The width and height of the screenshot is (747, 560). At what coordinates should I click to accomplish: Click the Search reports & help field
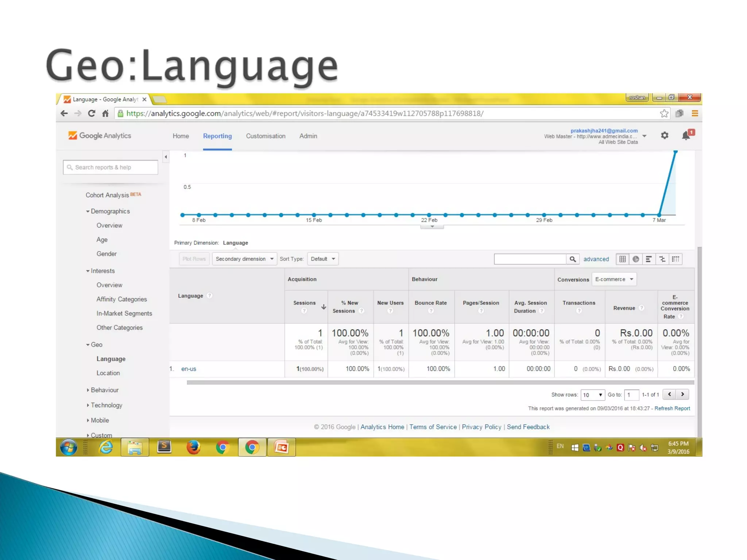(x=111, y=167)
